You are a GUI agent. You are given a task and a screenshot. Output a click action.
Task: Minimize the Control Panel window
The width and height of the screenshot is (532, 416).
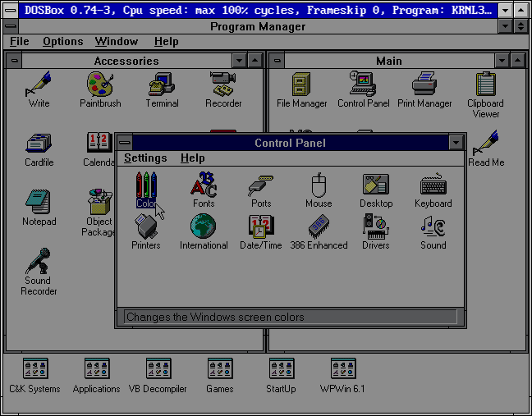coord(456,143)
